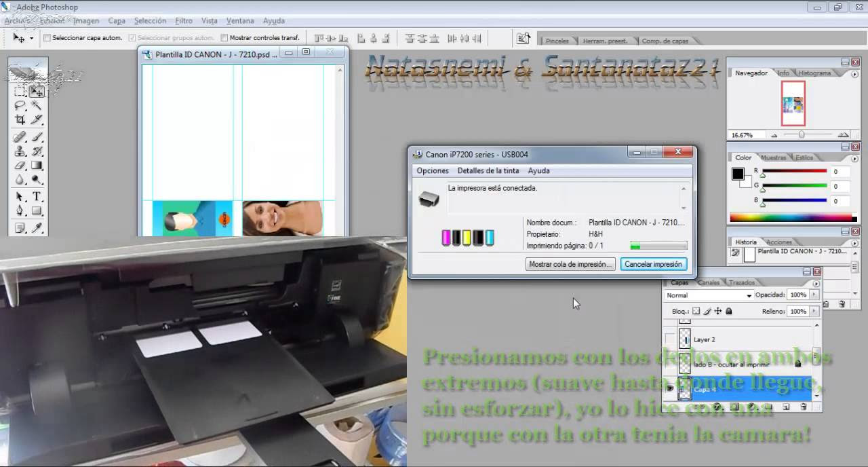868x467 pixels.
Task: Select the Move tool in toolbox
Action: tap(37, 91)
